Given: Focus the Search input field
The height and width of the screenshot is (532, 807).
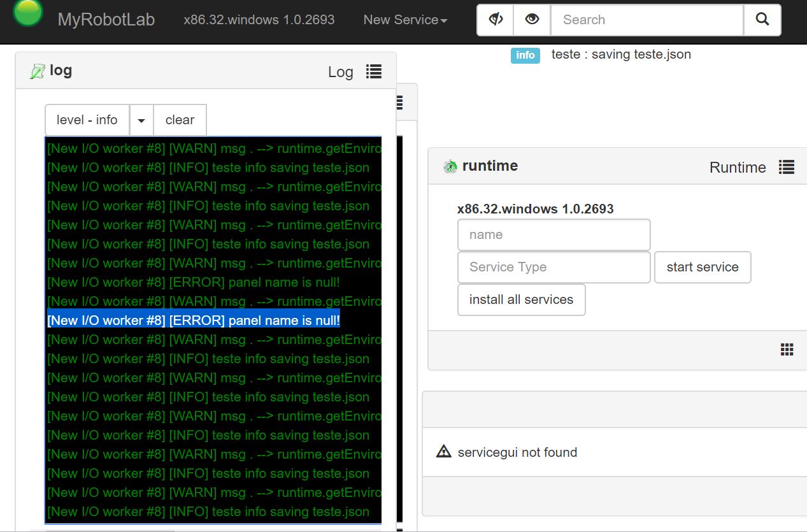Looking at the screenshot, I should [647, 20].
